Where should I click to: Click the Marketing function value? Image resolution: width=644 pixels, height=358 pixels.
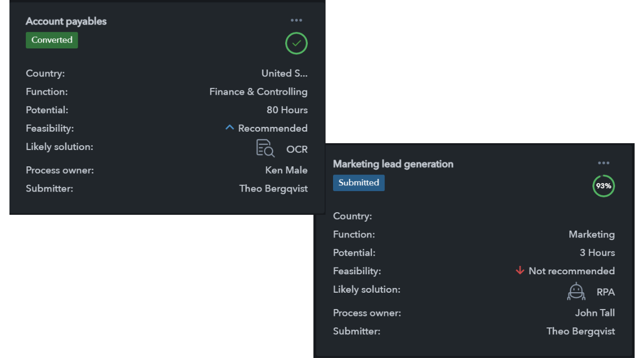(591, 234)
